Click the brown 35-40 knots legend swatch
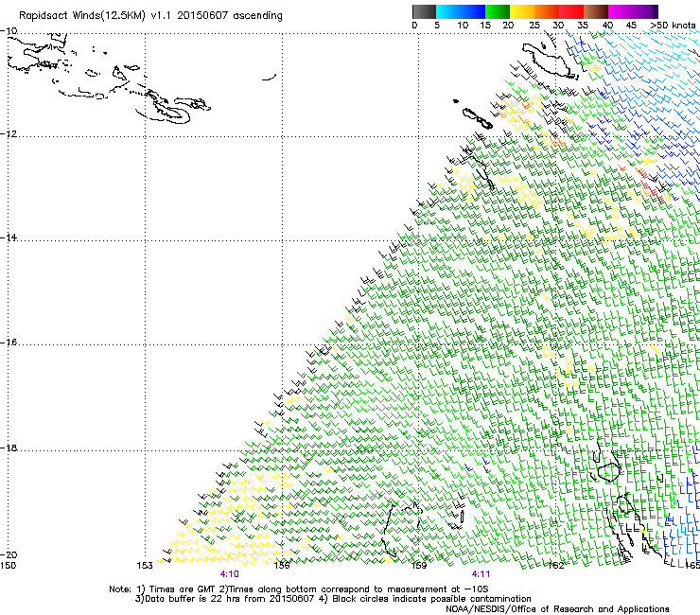 [596, 11]
